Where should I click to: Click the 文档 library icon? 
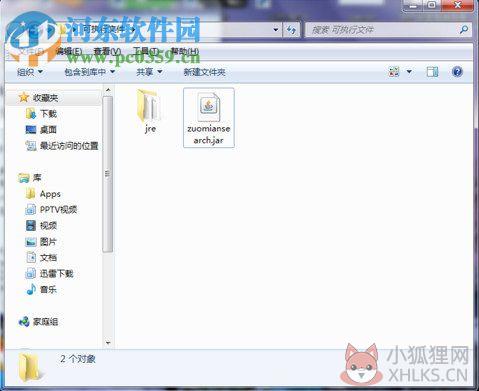pos(31,257)
